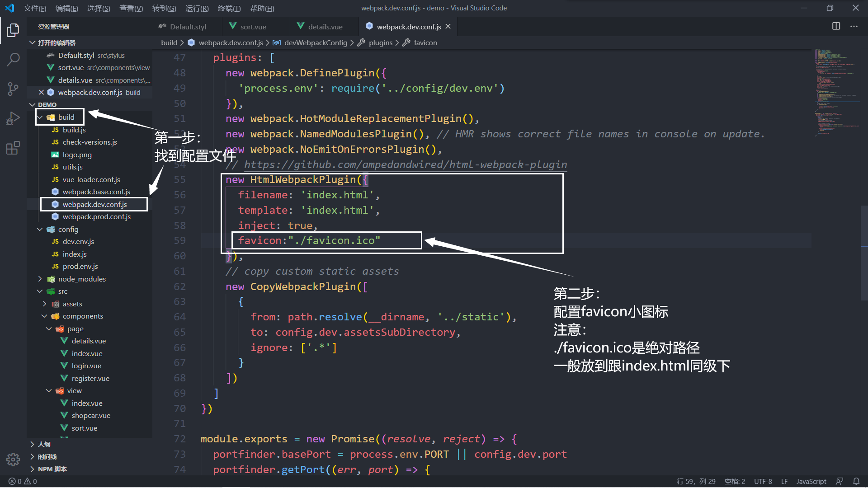Open the 终端(T) menu

[229, 8]
